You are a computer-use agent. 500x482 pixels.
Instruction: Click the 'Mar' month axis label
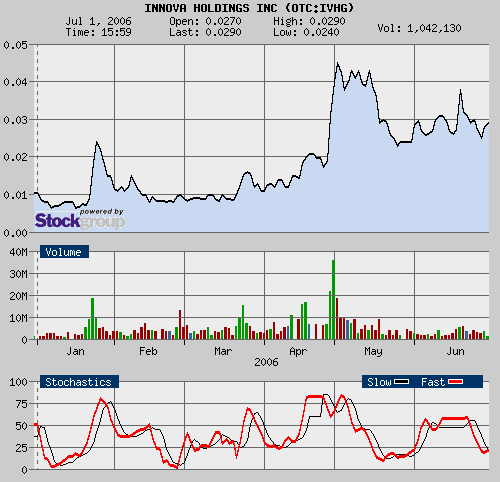(x=223, y=351)
